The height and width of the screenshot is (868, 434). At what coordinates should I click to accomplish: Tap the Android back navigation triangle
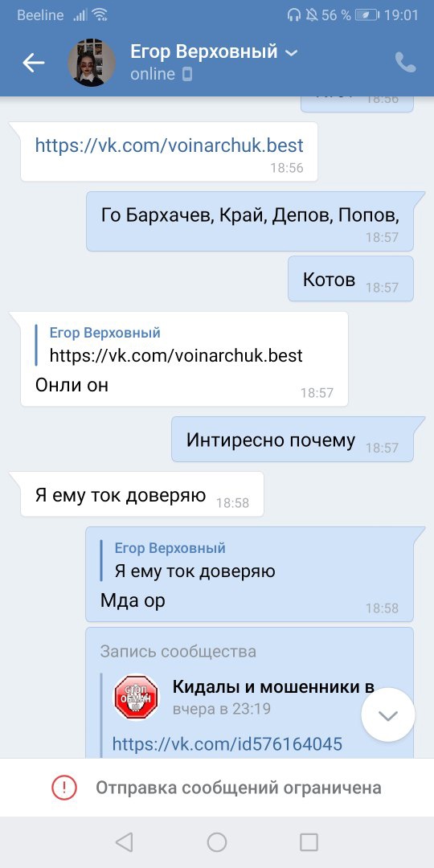point(124,842)
